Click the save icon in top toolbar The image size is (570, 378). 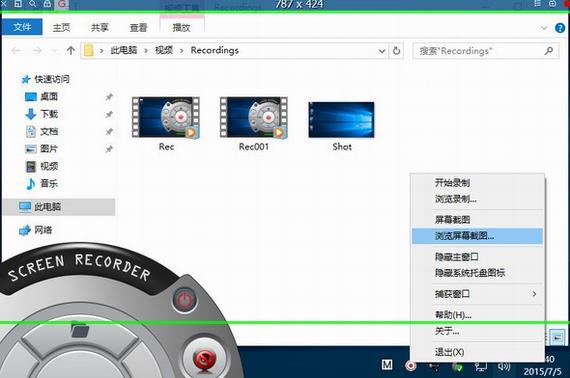(x=17, y=4)
